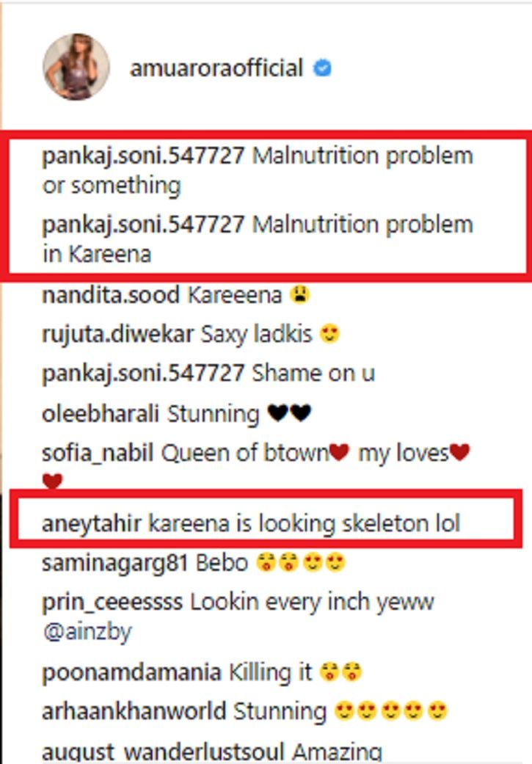Open pankaj.soni.547727 on Shame on u comment
The height and width of the screenshot is (764, 532).
tap(143, 374)
